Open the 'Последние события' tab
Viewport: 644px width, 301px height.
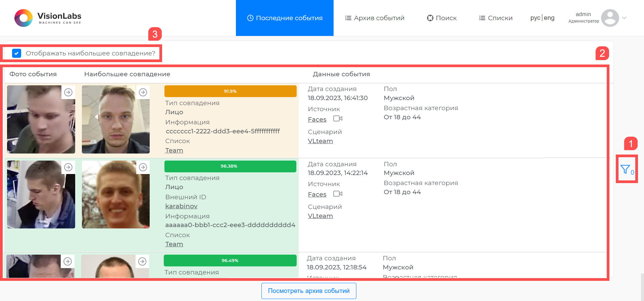pyautogui.click(x=285, y=18)
